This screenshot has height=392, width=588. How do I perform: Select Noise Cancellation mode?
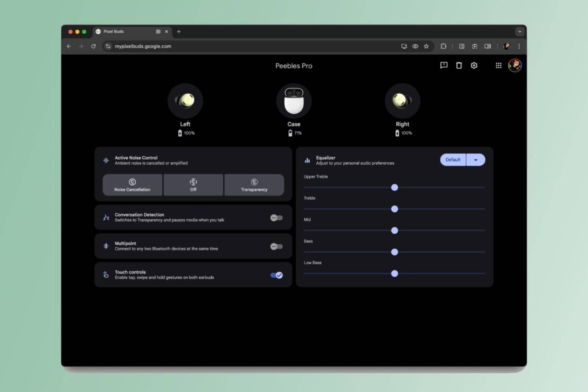132,185
